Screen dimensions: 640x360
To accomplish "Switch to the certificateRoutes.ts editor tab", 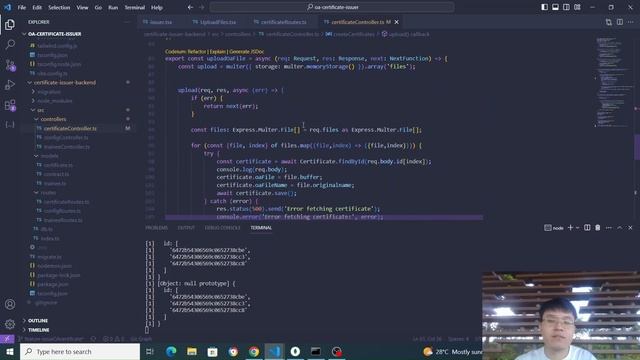I will pyautogui.click(x=280, y=22).
